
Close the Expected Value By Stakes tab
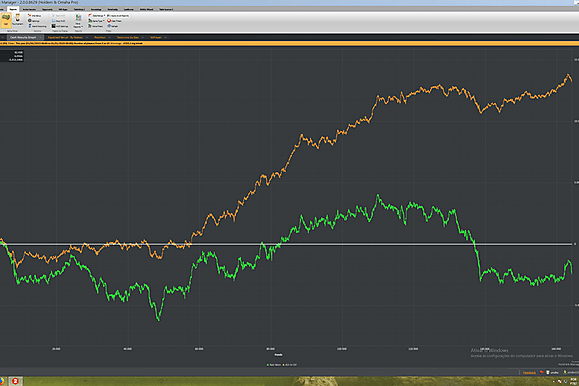[87, 37]
